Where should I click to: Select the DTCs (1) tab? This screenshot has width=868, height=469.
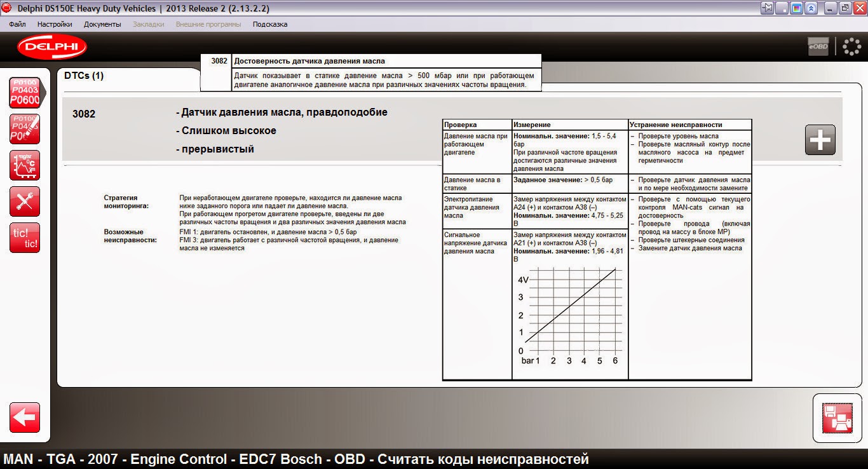coord(84,76)
